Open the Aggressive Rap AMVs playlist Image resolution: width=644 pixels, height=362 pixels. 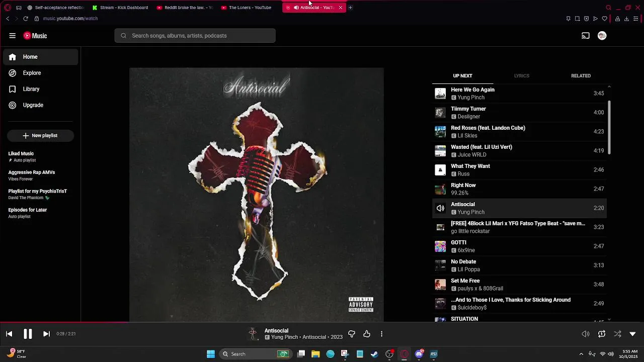coord(40,175)
